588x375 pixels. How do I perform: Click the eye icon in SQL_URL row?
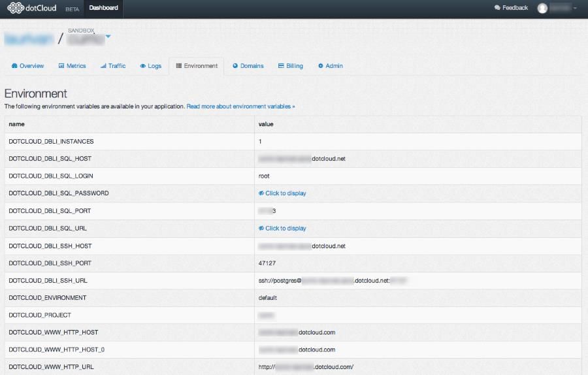pos(261,228)
